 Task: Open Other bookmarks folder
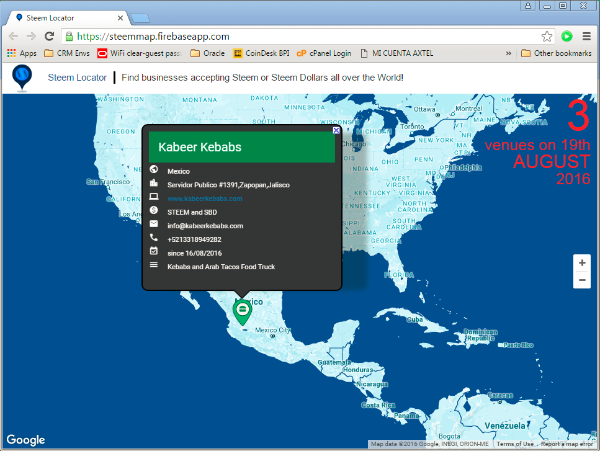point(556,53)
